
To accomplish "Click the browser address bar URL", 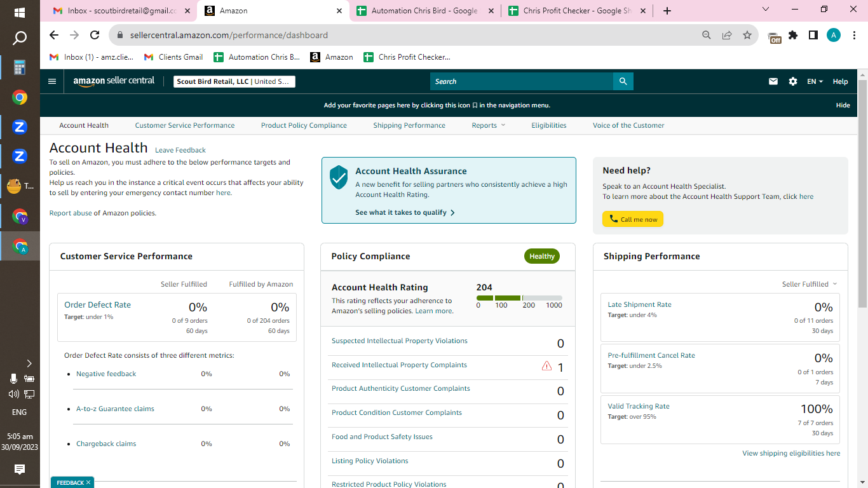I will (x=229, y=36).
